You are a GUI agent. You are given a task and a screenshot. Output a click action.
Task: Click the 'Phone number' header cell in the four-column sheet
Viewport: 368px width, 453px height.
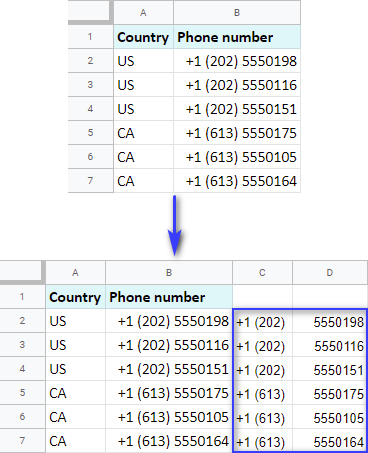(169, 297)
